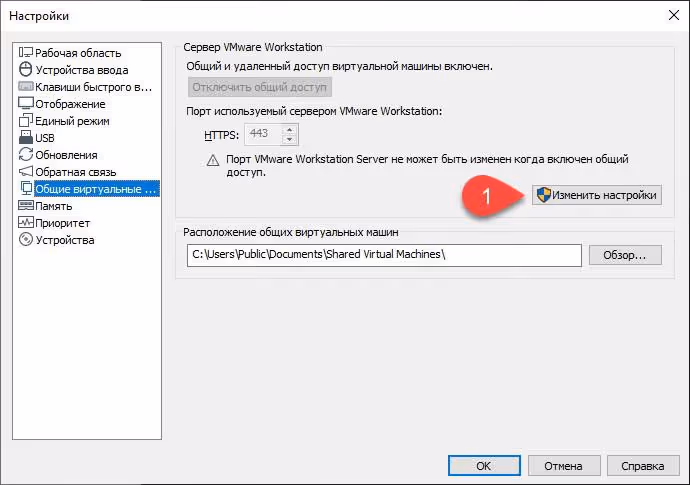The width and height of the screenshot is (690, 485).
Task: Click the HTTPS: label text
Action: click(221, 135)
